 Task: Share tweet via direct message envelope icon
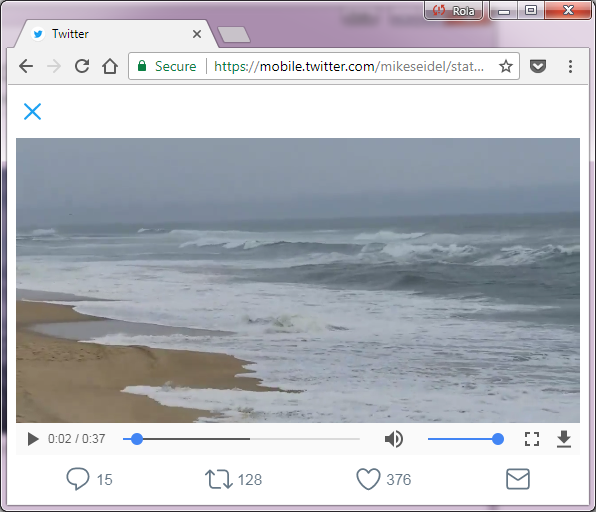tap(518, 479)
